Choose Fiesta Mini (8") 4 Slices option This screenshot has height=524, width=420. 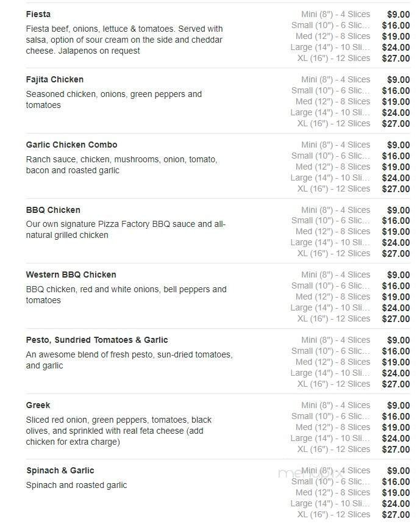[335, 14]
